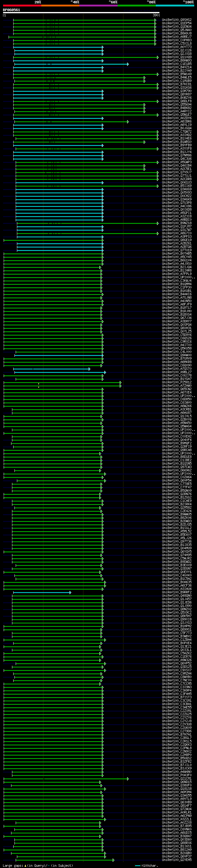Click hit label UniRef100_B4WLE5

(176, 78)
